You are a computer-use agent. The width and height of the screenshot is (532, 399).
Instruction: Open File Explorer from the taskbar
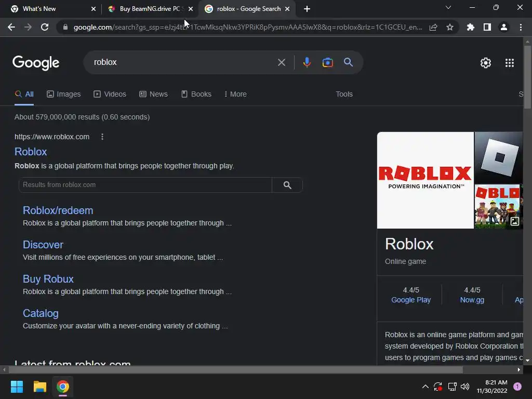(x=39, y=387)
